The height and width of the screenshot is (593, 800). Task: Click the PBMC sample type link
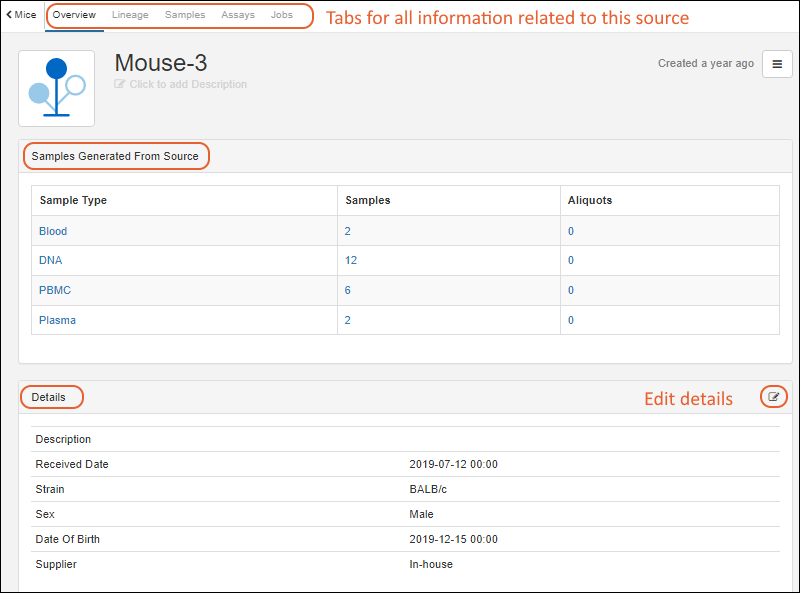click(55, 290)
